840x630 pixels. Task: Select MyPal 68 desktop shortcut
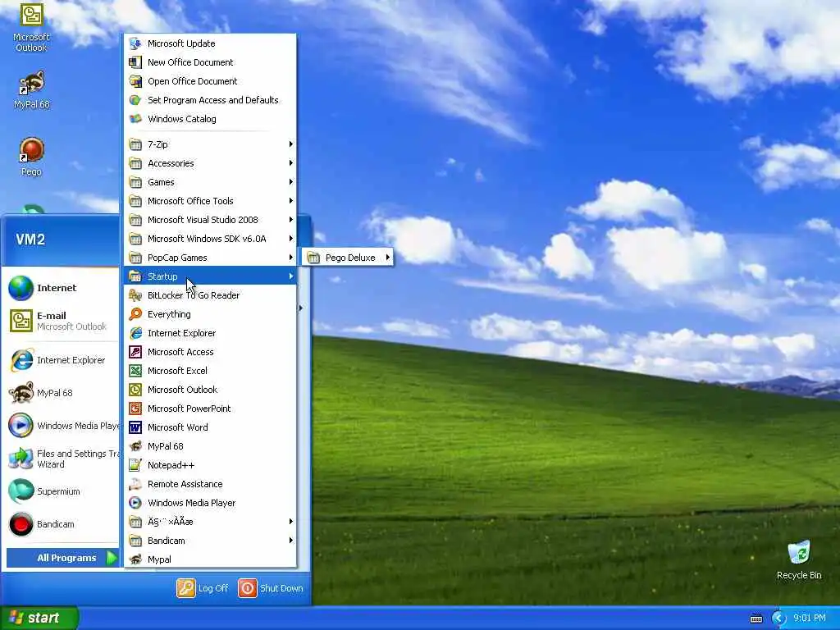(x=31, y=90)
